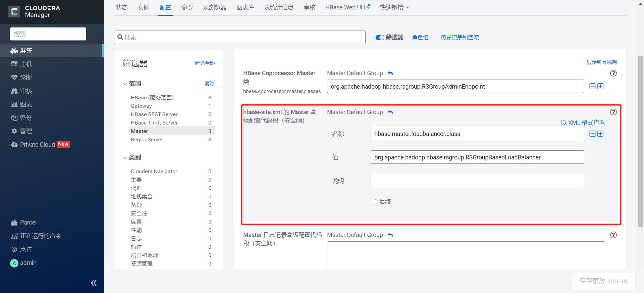Add coprocessor class entry with plus icon
Screen dimensions: 644x293
[x=600, y=86]
